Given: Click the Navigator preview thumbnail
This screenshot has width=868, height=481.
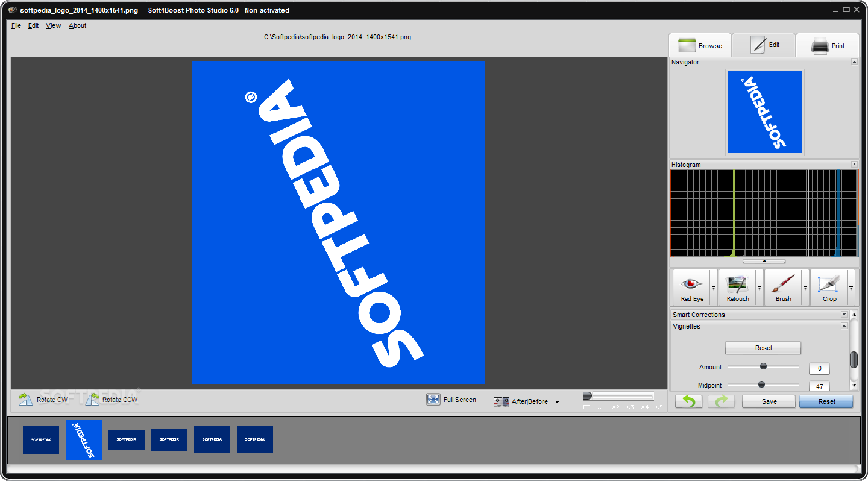Looking at the screenshot, I should pos(764,112).
